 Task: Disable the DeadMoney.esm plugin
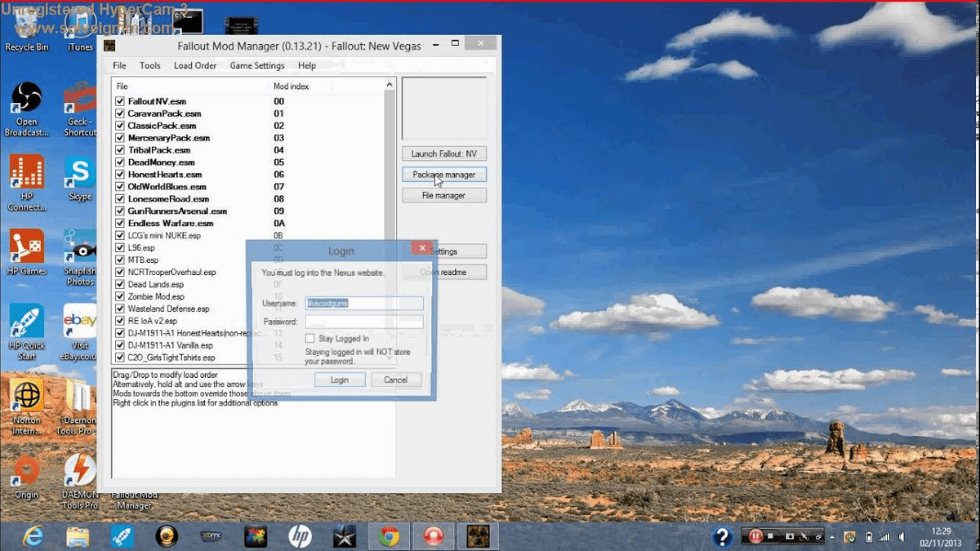[120, 162]
